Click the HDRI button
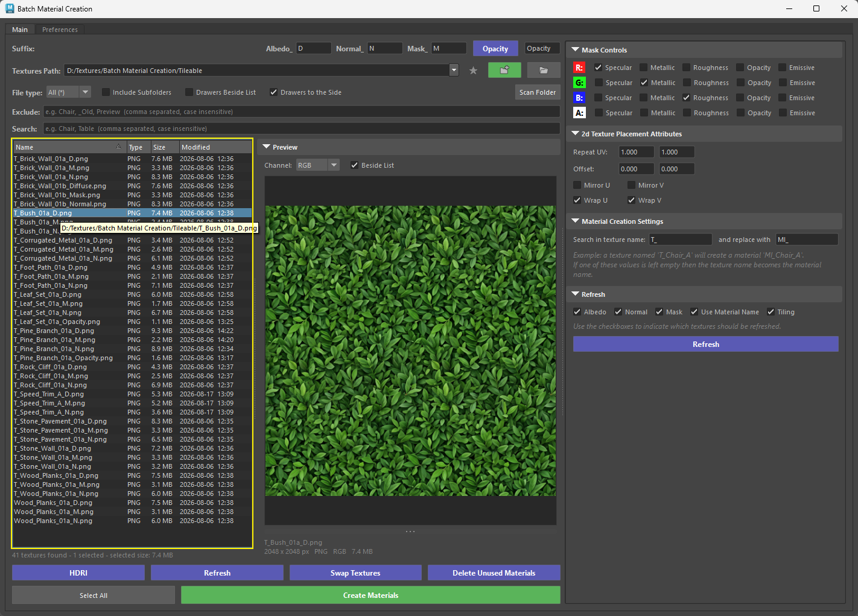Viewport: 858px width, 616px height. (x=78, y=573)
